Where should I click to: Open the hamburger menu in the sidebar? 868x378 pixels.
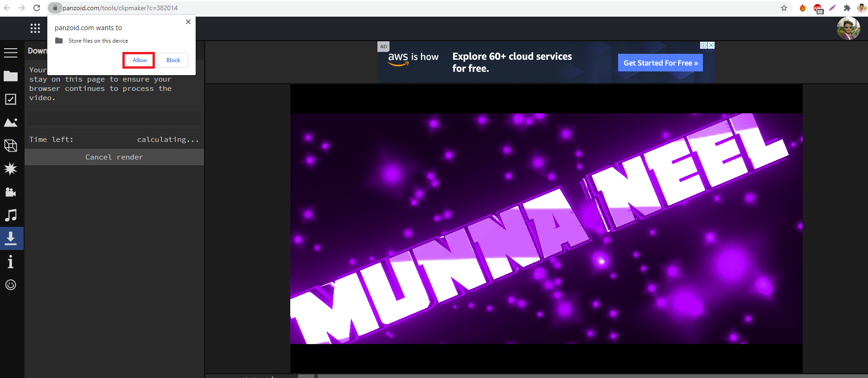click(x=11, y=53)
